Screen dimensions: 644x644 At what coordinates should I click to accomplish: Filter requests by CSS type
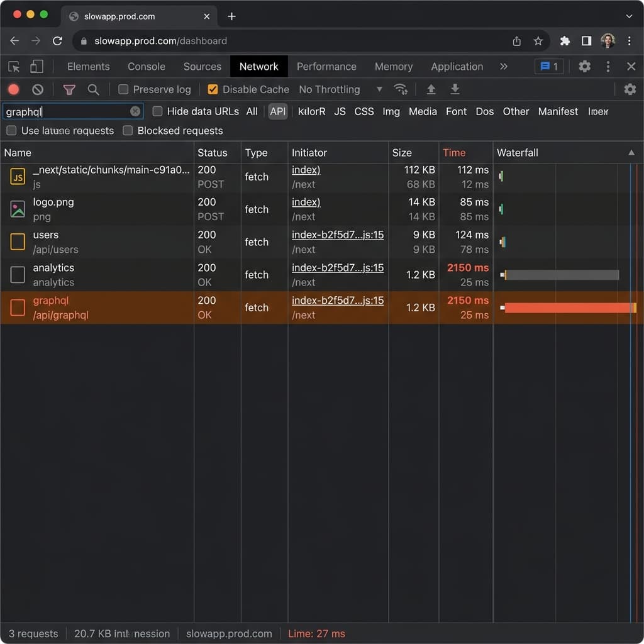click(x=364, y=111)
